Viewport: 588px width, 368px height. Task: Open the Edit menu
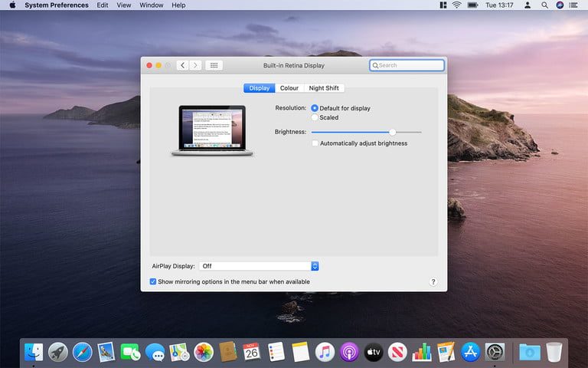coord(103,5)
